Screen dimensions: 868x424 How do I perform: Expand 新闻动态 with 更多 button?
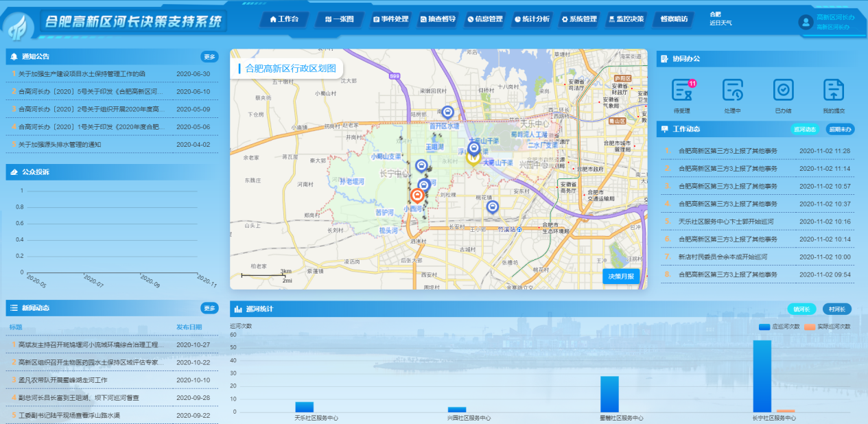click(209, 308)
